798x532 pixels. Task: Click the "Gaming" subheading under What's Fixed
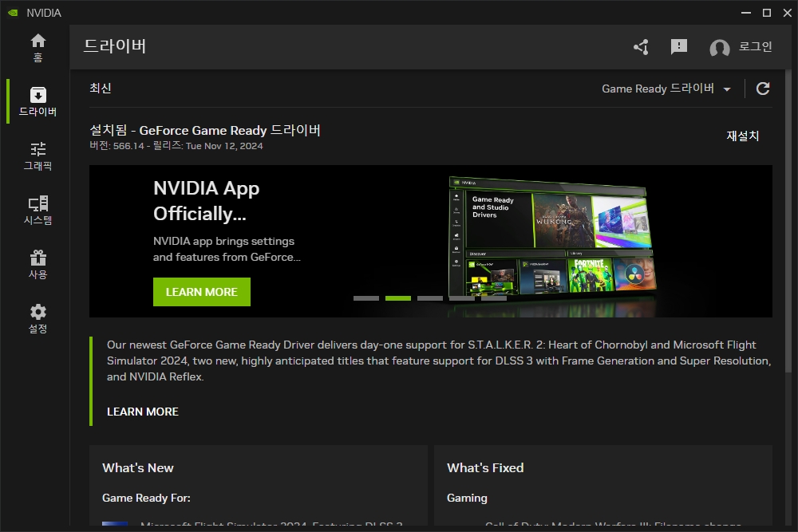click(x=467, y=498)
